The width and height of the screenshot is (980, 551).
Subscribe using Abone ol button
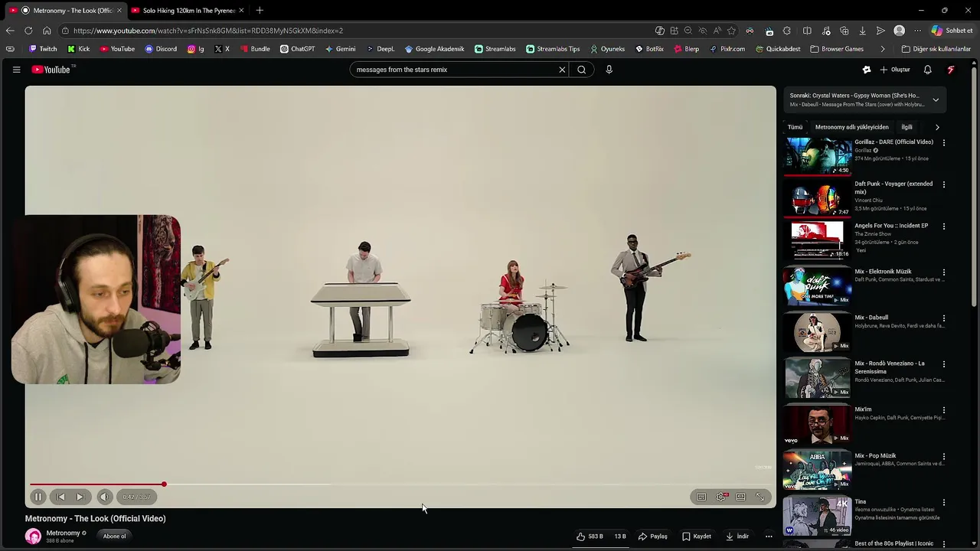tap(114, 536)
